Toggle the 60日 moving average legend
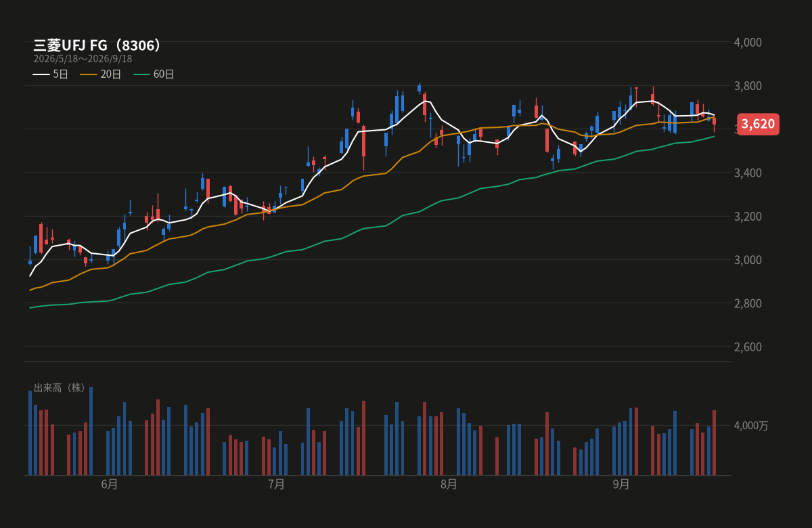 154,74
